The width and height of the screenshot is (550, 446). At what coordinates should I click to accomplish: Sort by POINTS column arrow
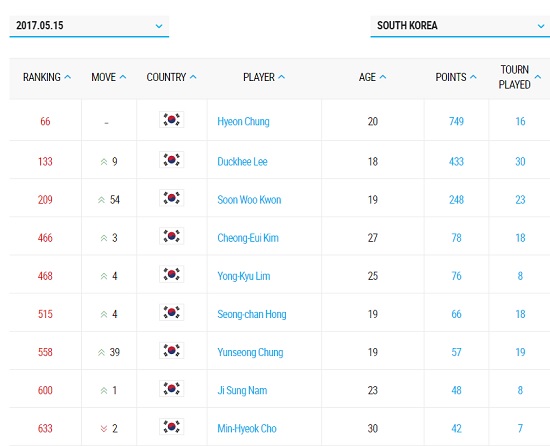[x=473, y=77]
